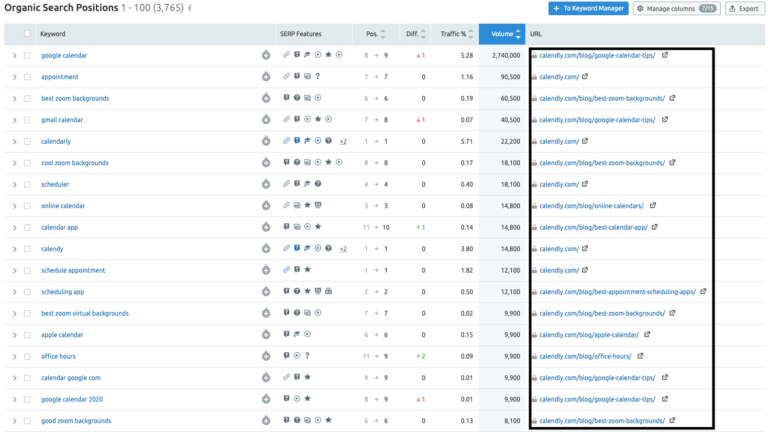
Task: Open external link icon in scheduling app row
Action: pos(703,291)
